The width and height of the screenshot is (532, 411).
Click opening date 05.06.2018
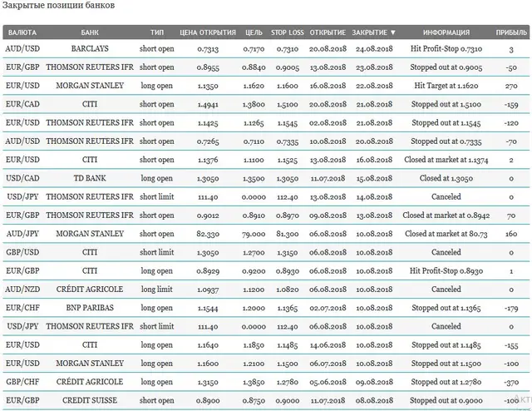[x=328, y=382]
